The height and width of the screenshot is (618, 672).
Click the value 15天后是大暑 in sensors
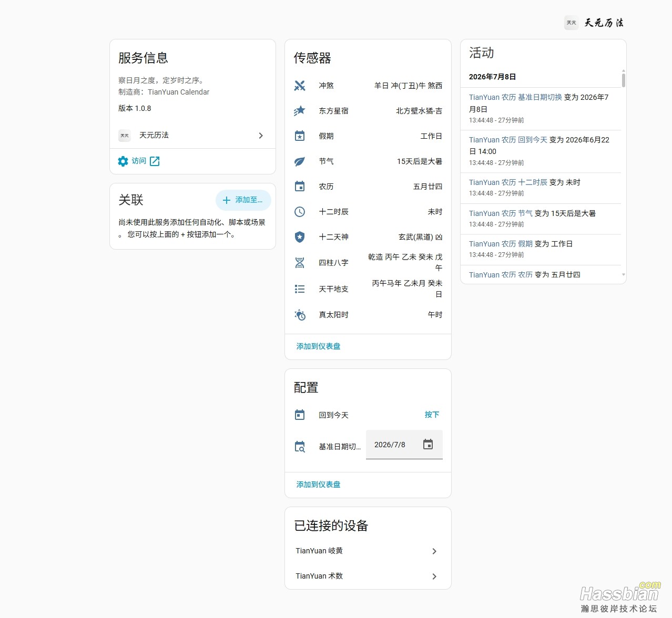420,161
